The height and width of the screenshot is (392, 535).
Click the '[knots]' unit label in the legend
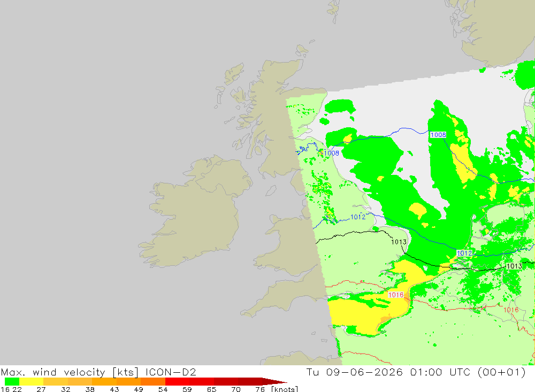285,389
